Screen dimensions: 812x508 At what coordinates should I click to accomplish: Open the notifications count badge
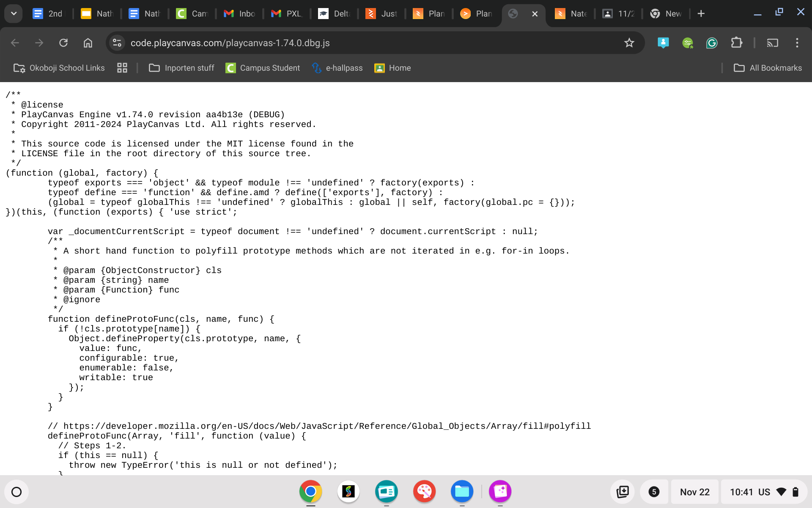coord(654,492)
